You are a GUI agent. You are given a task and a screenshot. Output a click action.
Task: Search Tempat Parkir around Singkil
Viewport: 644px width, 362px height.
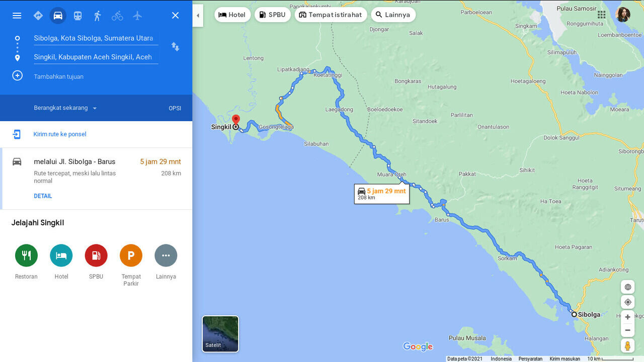coord(131,255)
